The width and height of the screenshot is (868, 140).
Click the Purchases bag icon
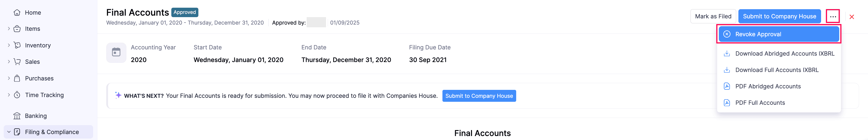[17, 78]
